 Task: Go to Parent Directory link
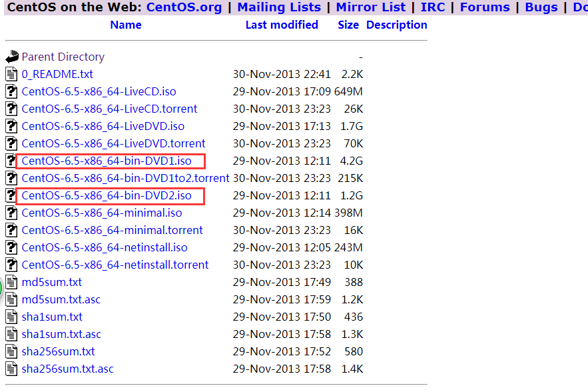click(x=63, y=57)
